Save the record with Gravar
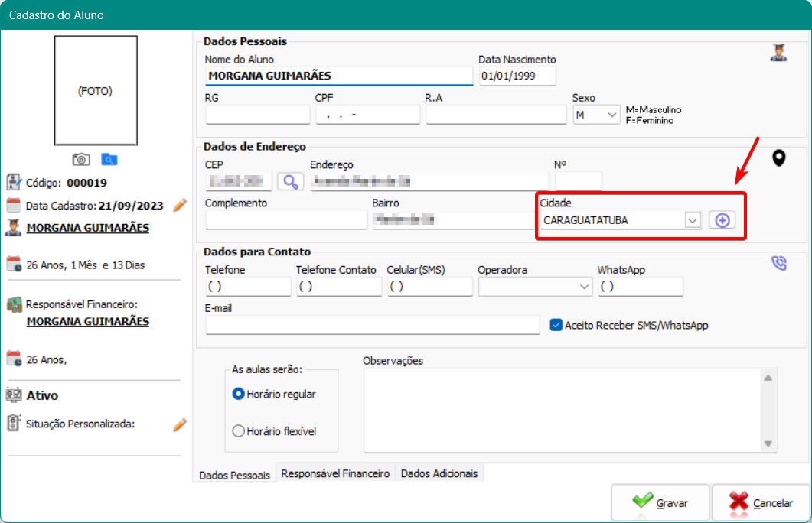Viewport: 812px width, 523px height. tap(660, 502)
